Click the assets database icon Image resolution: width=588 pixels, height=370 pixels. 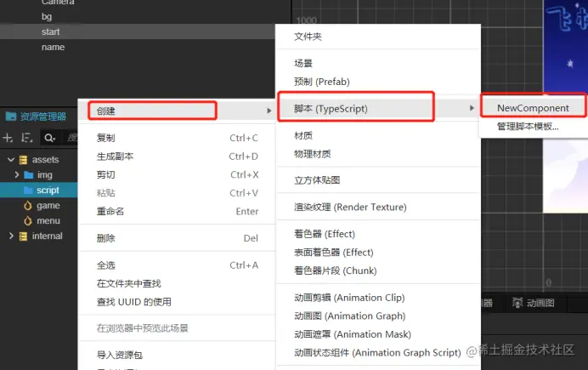tap(23, 160)
